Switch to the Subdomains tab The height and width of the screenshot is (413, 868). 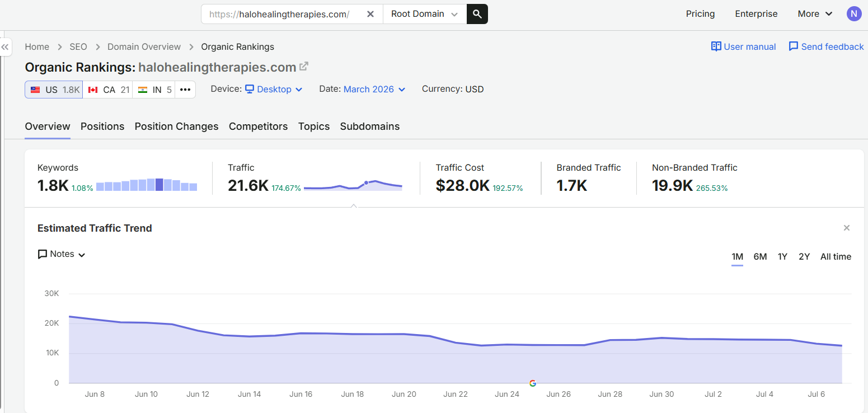[370, 126]
